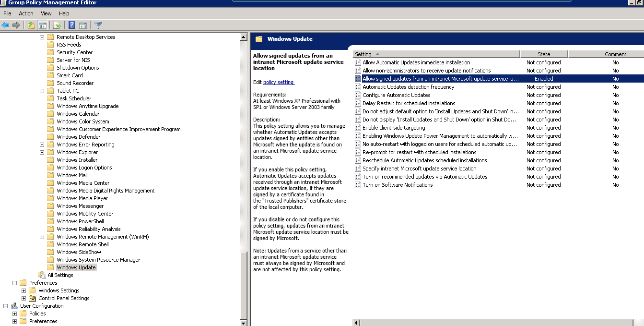Viewport: 644px width, 326px height.
Task: Click the 'policy setting' edit link
Action: [x=279, y=82]
